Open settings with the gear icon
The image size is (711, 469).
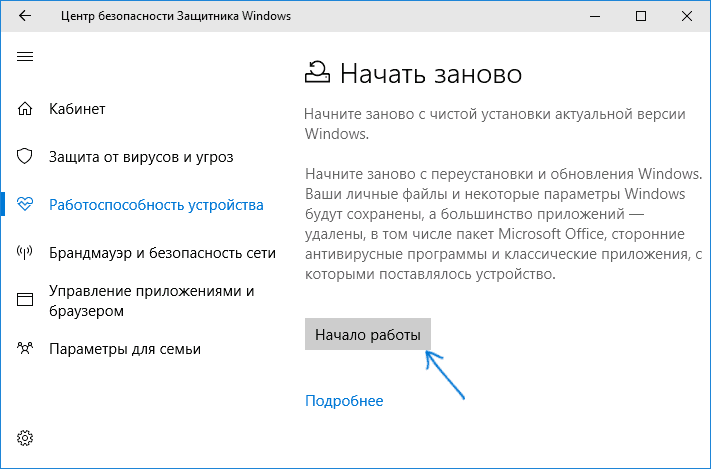click(x=25, y=438)
